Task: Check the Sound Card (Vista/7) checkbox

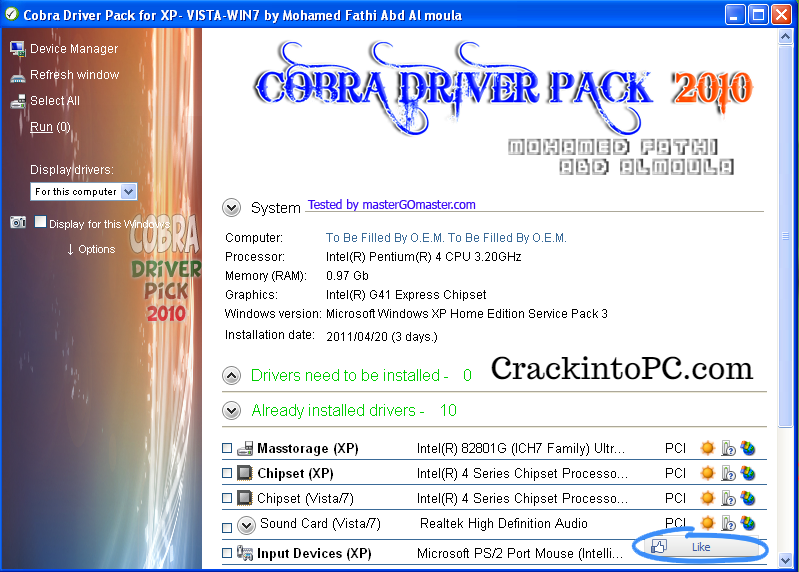Action: (227, 528)
